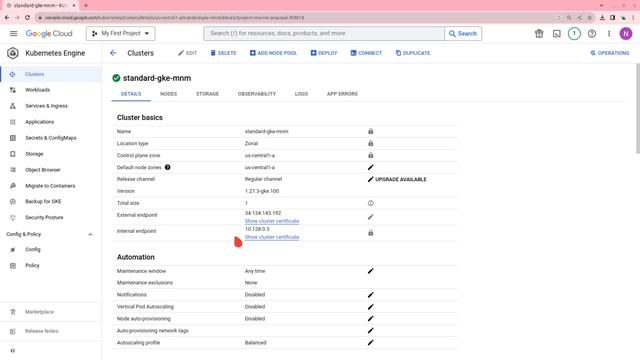
Task: Select Workloads in the sidebar
Action: pyautogui.click(x=51, y=90)
